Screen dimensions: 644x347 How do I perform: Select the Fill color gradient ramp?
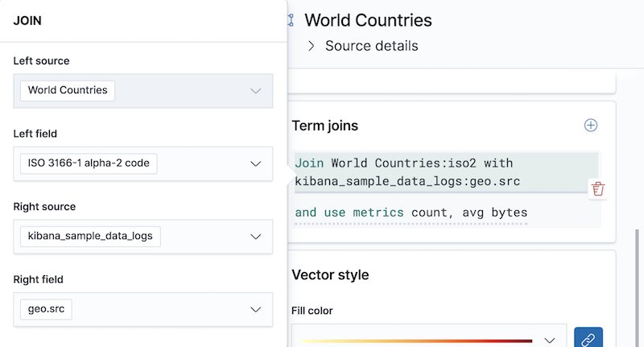(x=417, y=340)
